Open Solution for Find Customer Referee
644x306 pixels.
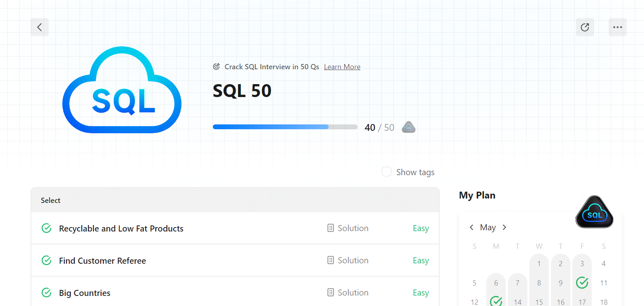(348, 261)
